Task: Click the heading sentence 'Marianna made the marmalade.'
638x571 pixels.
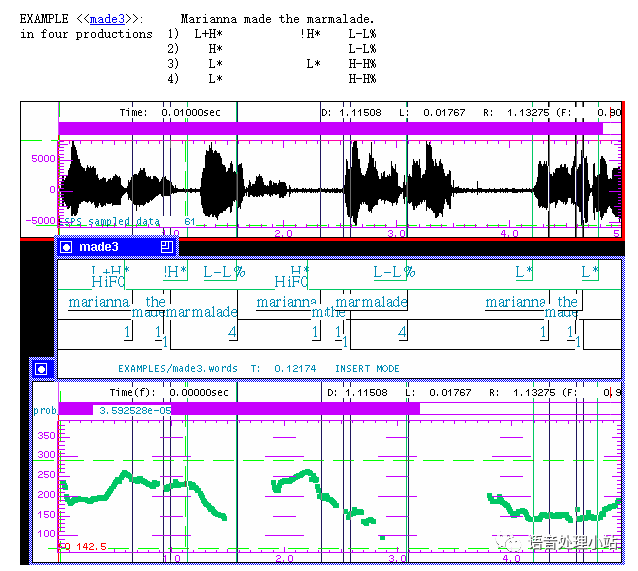Action: pyautogui.click(x=277, y=19)
